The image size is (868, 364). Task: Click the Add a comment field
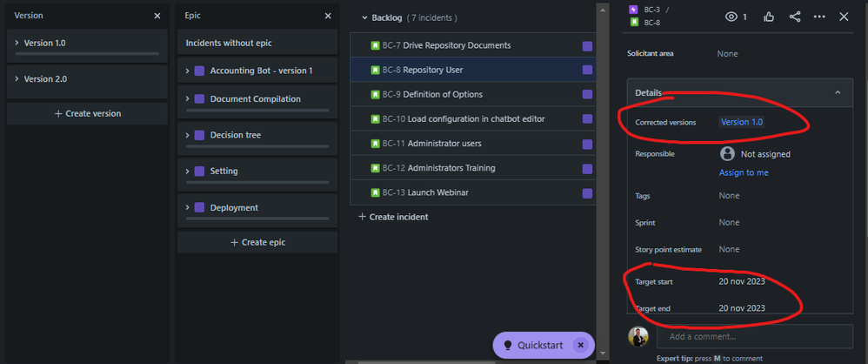[755, 336]
